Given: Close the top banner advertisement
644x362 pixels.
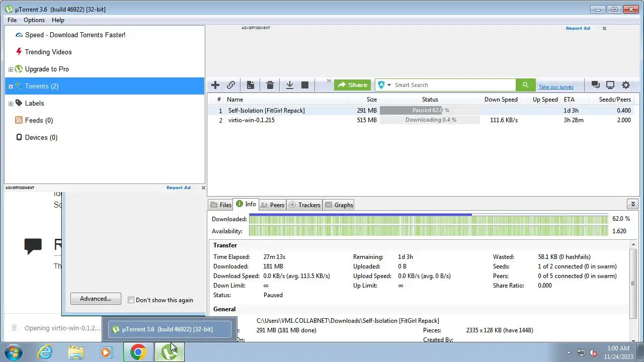Looking at the screenshot, I should coord(604,28).
